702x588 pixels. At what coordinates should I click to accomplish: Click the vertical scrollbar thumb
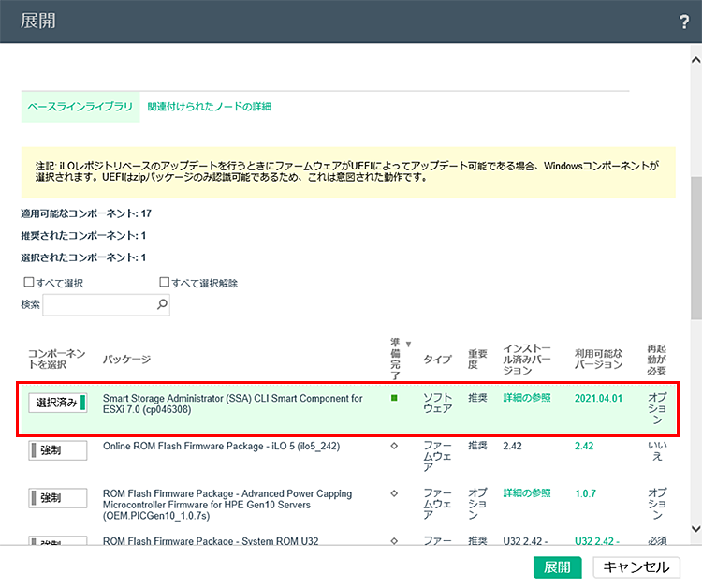695,248
